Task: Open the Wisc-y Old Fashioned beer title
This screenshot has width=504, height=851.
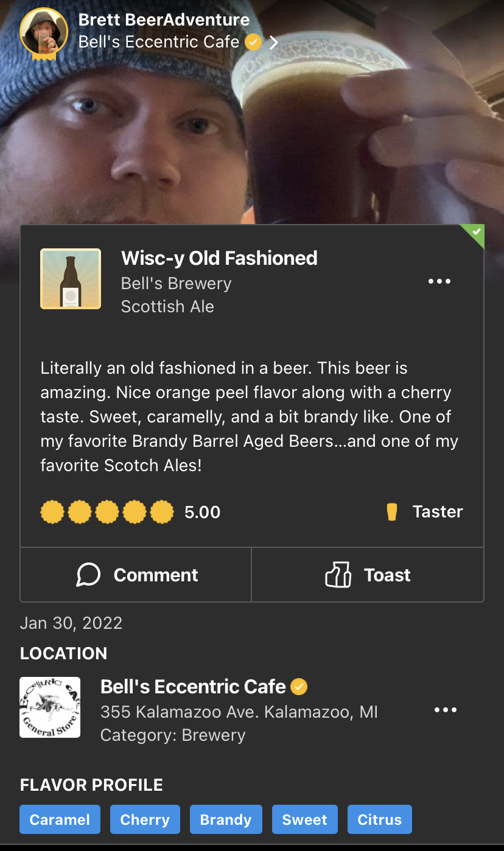Action: tap(219, 258)
